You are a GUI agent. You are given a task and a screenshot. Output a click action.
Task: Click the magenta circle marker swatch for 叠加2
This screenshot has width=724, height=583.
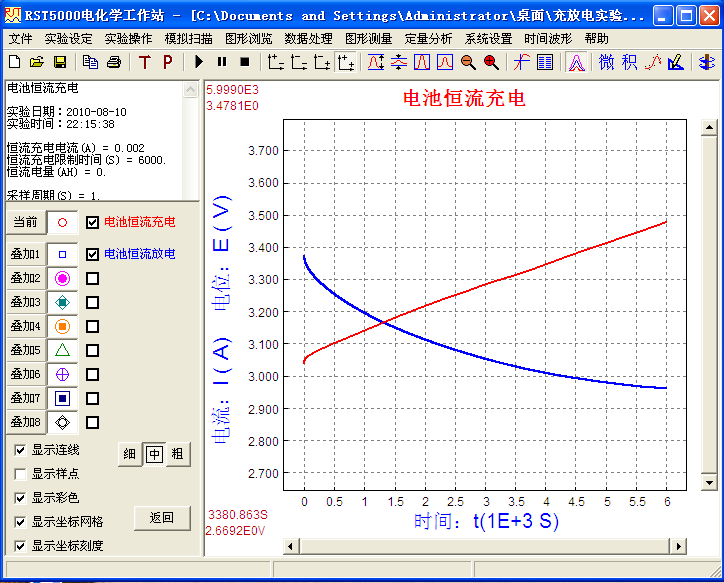coord(62,278)
